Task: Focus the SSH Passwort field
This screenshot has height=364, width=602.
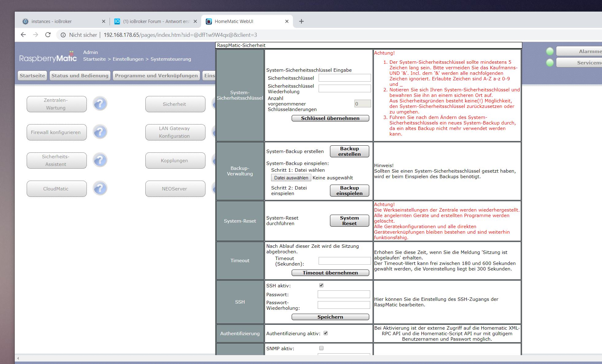Action: 344,294
